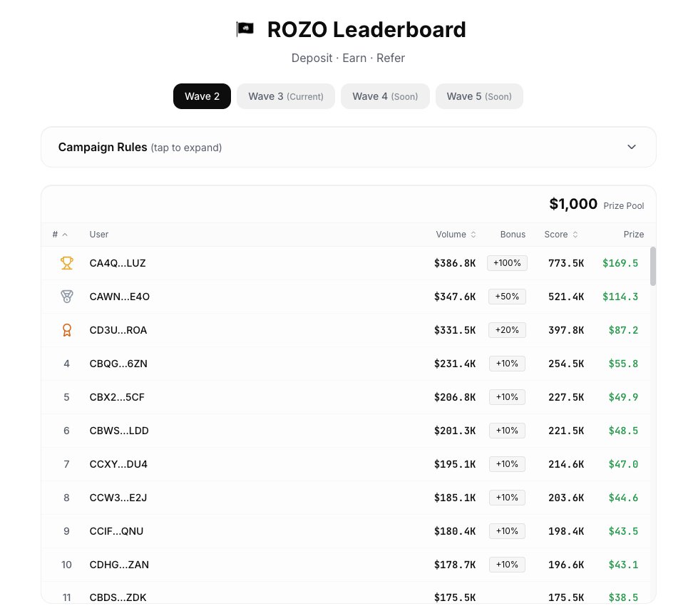This screenshot has width=698, height=616.
Task: Click the user CAWN...E4O
Action: [119, 297]
